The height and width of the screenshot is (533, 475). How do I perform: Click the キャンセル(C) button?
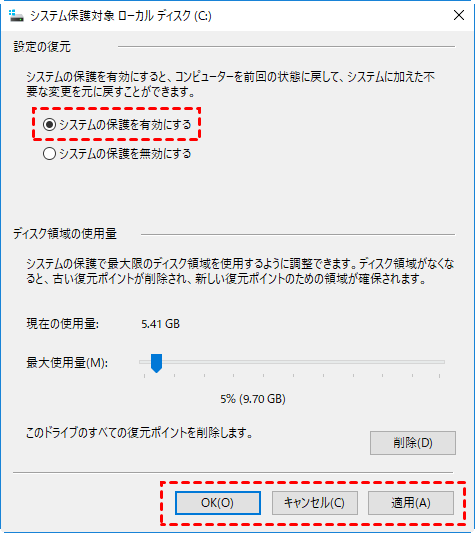(x=315, y=503)
